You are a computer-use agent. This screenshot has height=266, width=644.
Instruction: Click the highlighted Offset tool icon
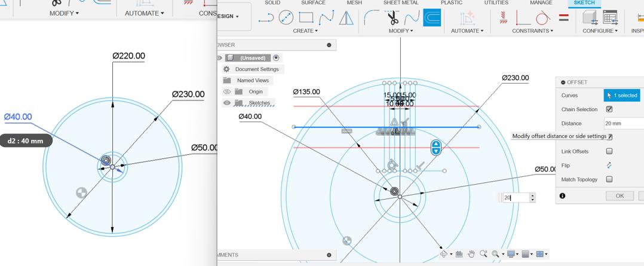pos(432,18)
